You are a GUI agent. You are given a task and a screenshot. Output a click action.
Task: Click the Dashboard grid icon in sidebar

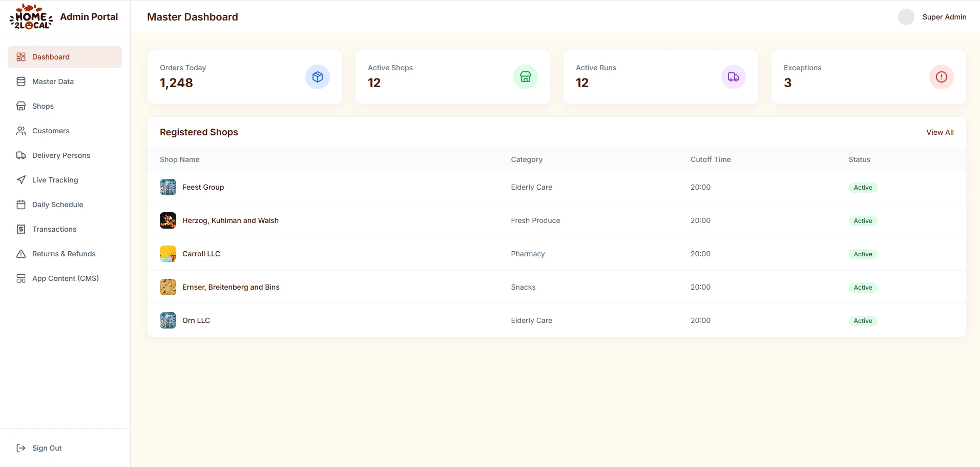[21, 57]
